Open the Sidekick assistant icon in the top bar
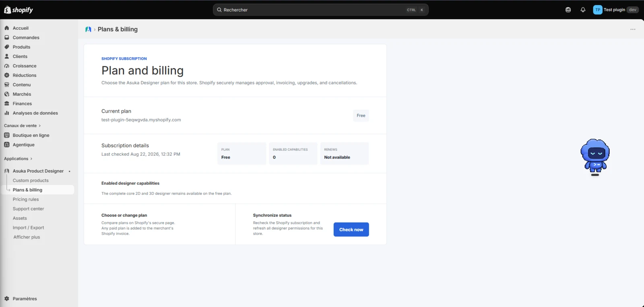The height and width of the screenshot is (307, 644). click(x=568, y=10)
